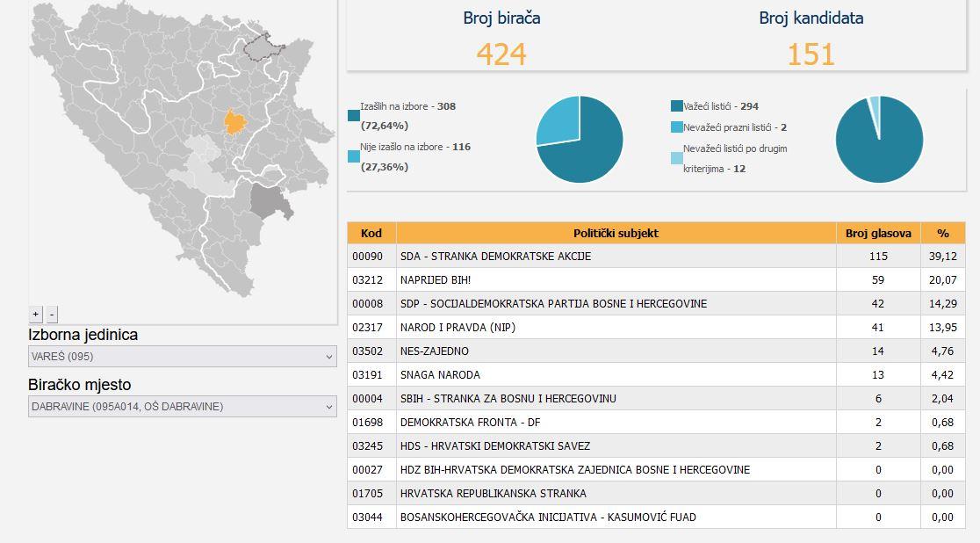Sort by the '%' column header

943,234
